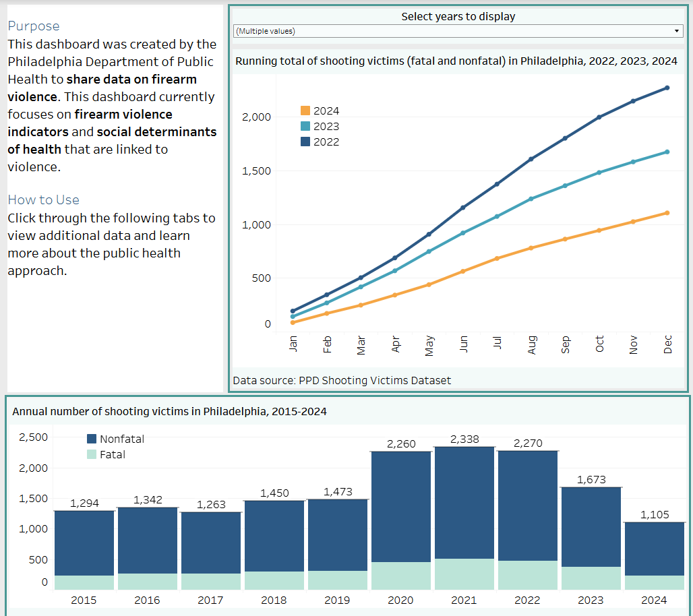Highlight the dark blue 2022 legend swatch
This screenshot has width=693, height=616.
[305, 142]
